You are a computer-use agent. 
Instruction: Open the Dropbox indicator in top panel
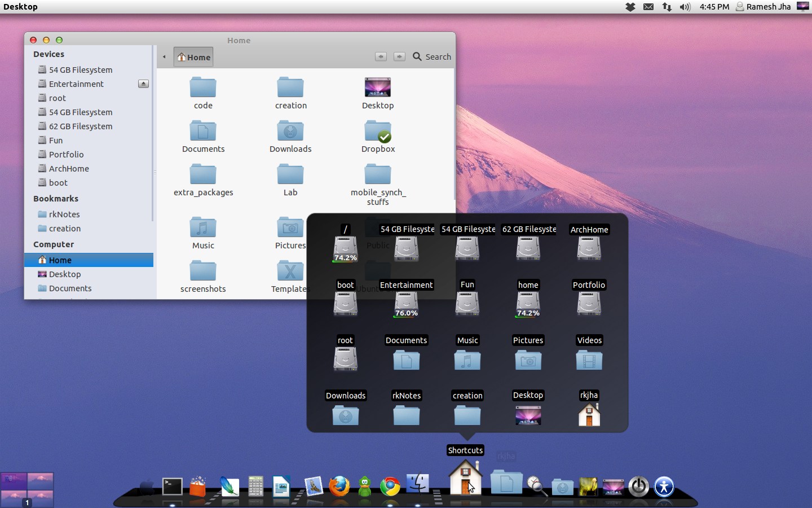click(x=630, y=7)
